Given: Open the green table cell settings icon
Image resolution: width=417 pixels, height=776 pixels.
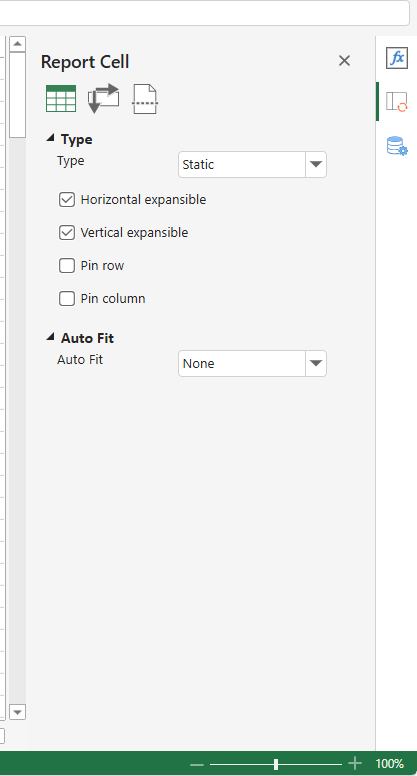Looking at the screenshot, I should 61,98.
